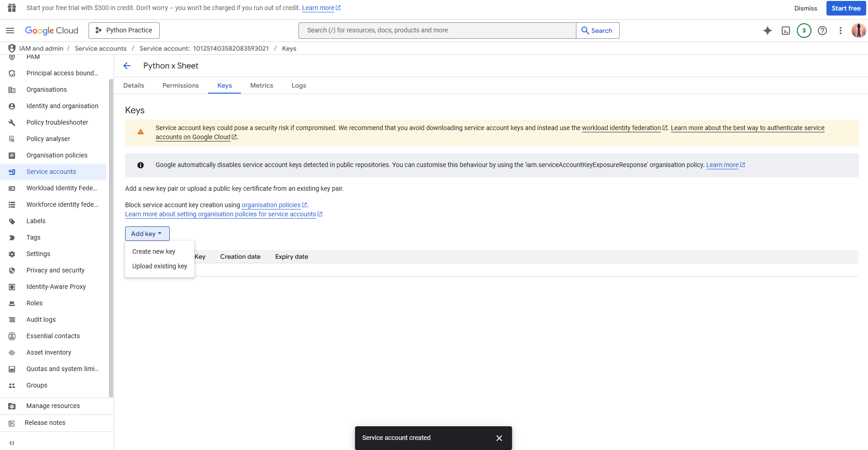Click the Organisations sidebar icon

[x=12, y=90]
